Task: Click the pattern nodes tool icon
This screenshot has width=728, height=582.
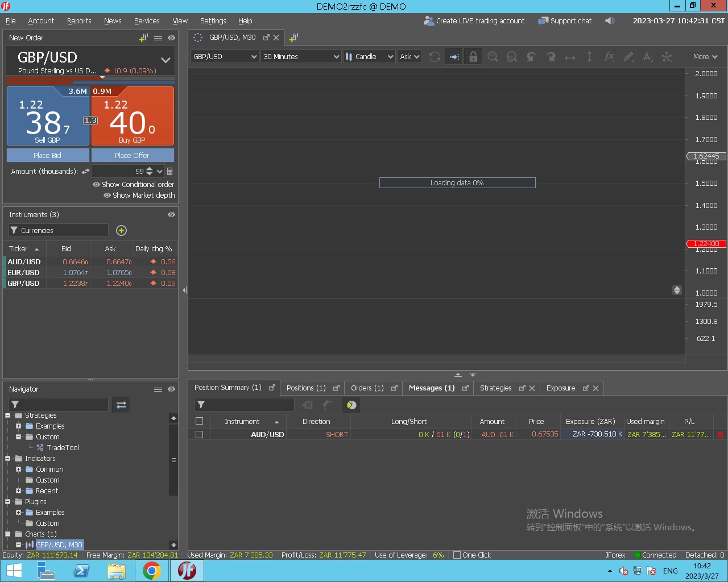Action: tap(667, 57)
